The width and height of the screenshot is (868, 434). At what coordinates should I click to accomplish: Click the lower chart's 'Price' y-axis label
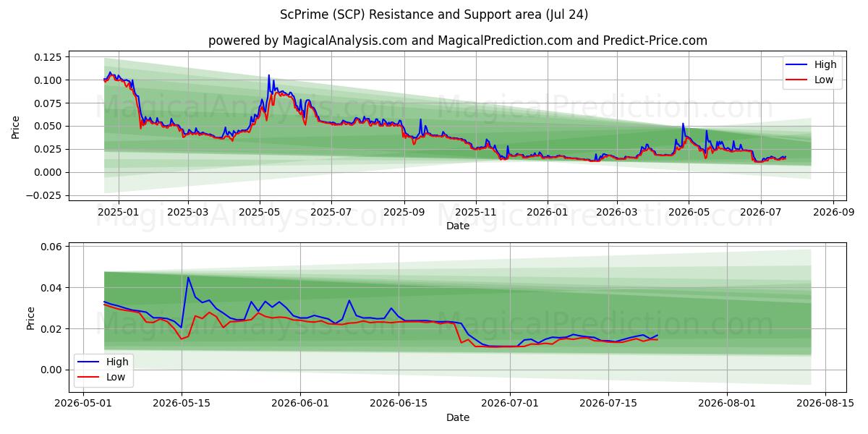pos(30,318)
